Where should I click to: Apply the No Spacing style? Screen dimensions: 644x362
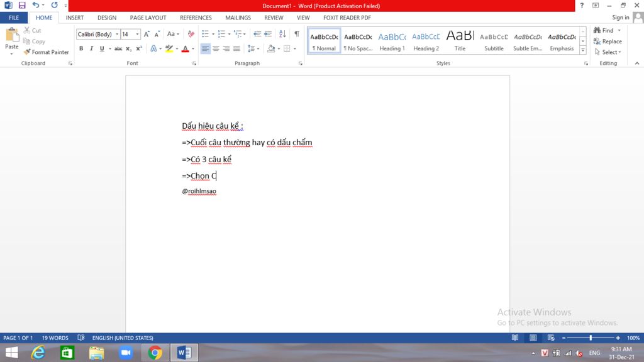(358, 41)
